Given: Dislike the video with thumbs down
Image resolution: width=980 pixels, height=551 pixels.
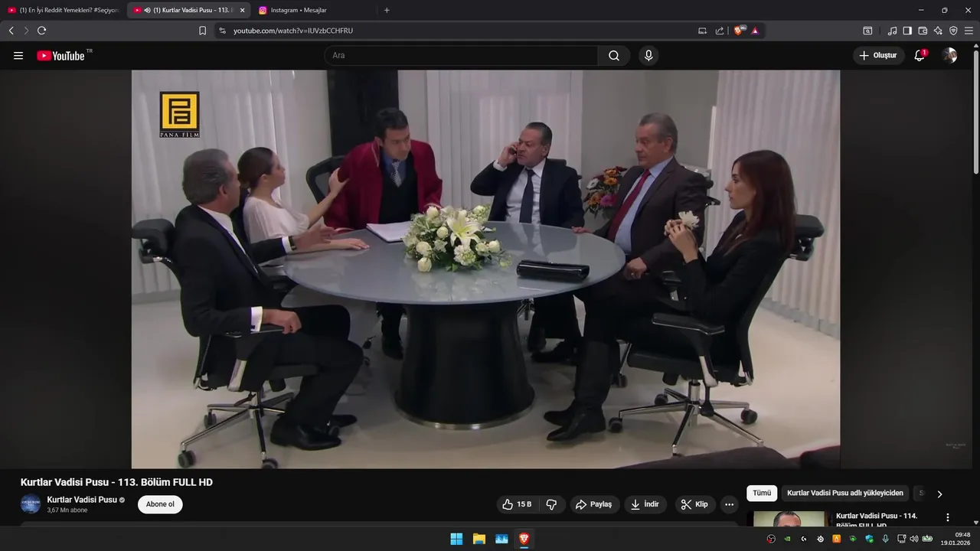Looking at the screenshot, I should coord(551,504).
